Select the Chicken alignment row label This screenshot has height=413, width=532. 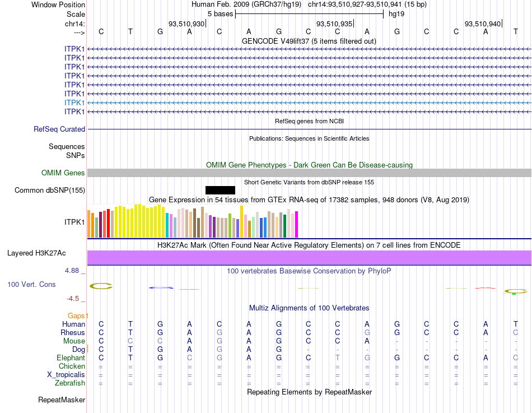coord(72,366)
